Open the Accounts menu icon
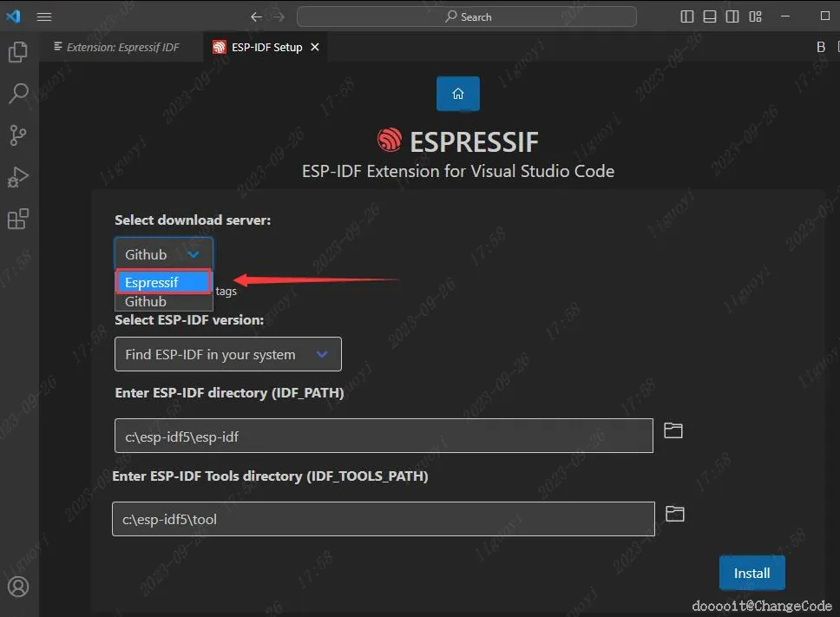This screenshot has height=617, width=840. [x=18, y=587]
